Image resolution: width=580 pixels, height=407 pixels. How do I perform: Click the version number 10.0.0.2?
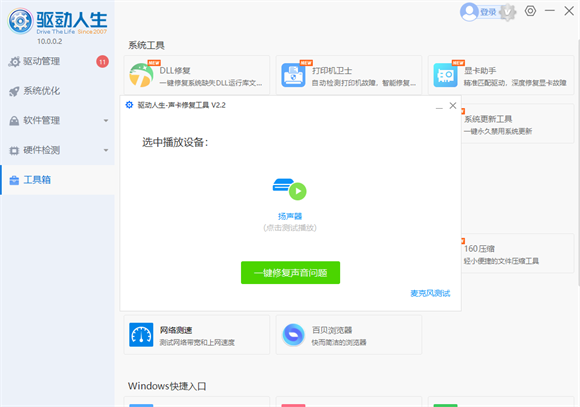[50, 41]
